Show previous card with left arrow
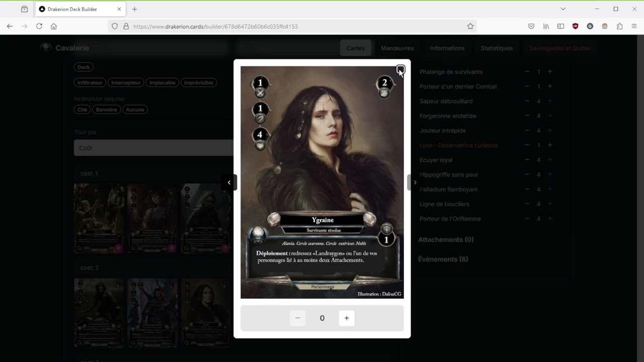The width and height of the screenshot is (644, 362). [x=229, y=183]
